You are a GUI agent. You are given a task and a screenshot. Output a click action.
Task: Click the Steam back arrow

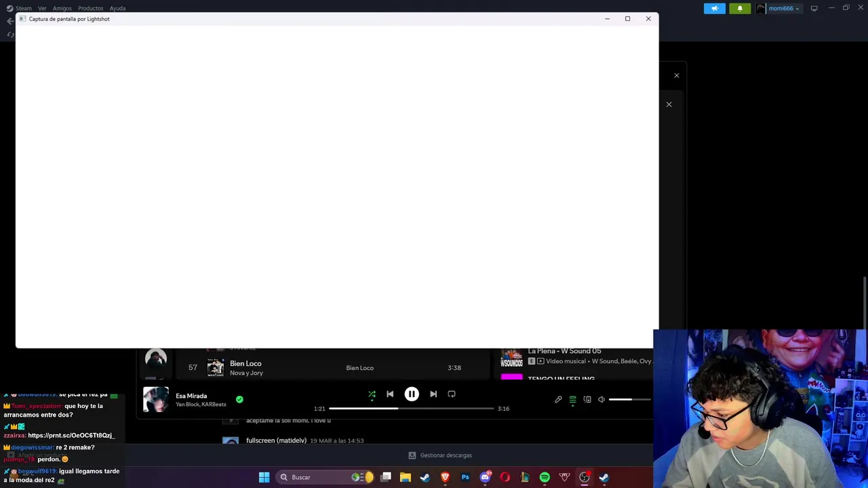point(9,21)
